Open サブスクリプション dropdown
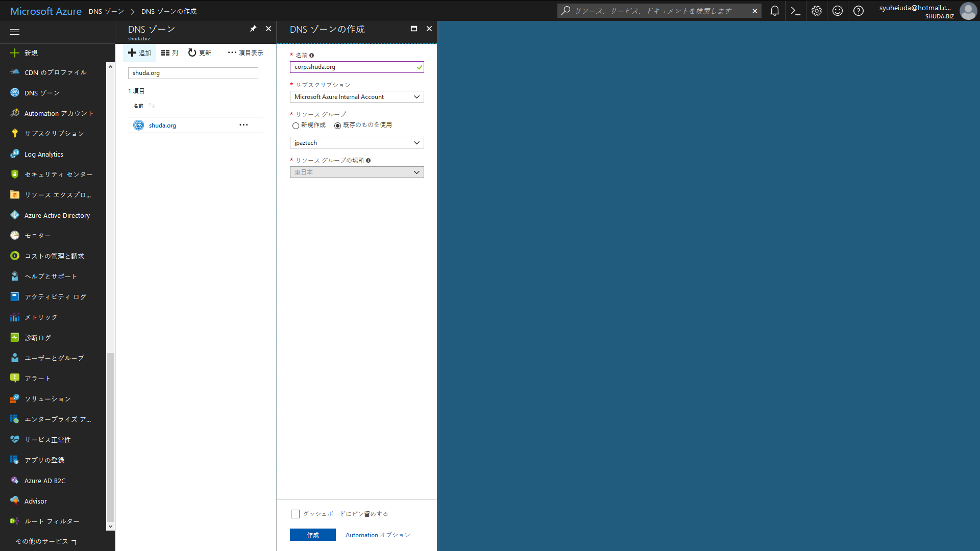Screen dimensions: 980x551 pyautogui.click(x=357, y=97)
